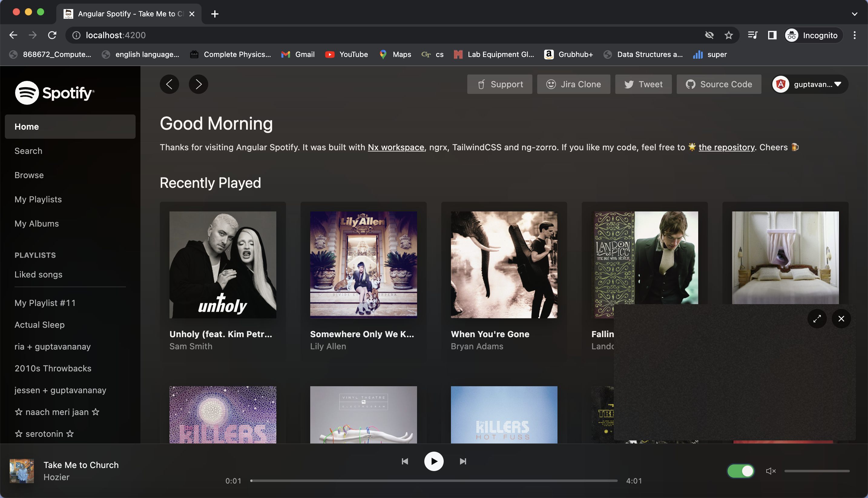This screenshot has height=498, width=868.
Task: Skip to the next track
Action: (463, 461)
